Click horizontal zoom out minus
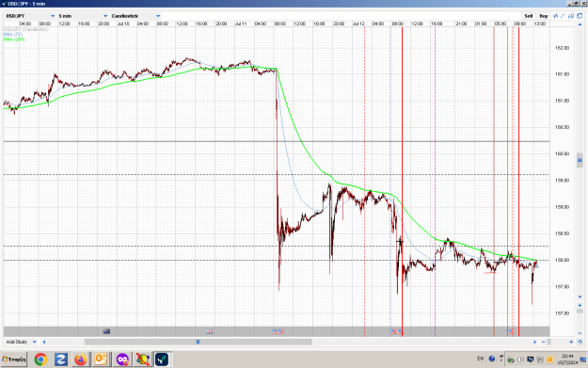 coord(544,342)
